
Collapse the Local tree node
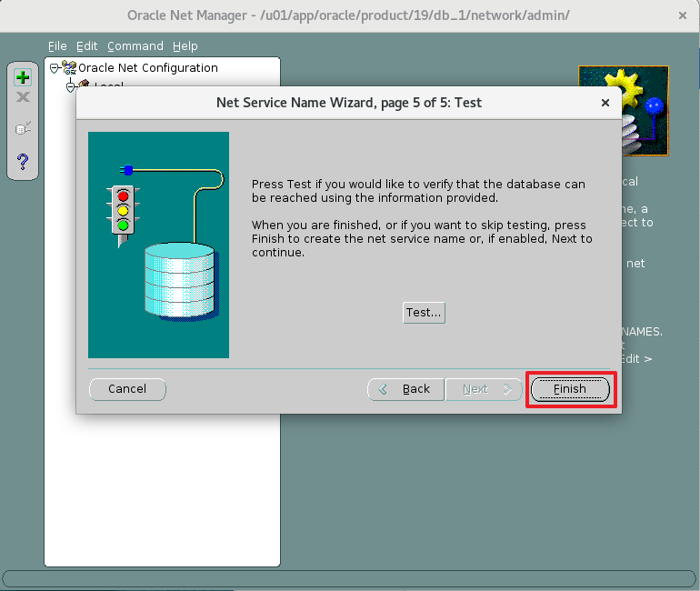click(70, 85)
